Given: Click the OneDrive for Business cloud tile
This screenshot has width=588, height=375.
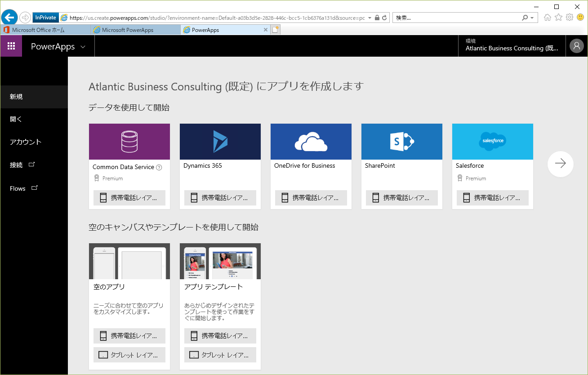Looking at the screenshot, I should click(311, 142).
